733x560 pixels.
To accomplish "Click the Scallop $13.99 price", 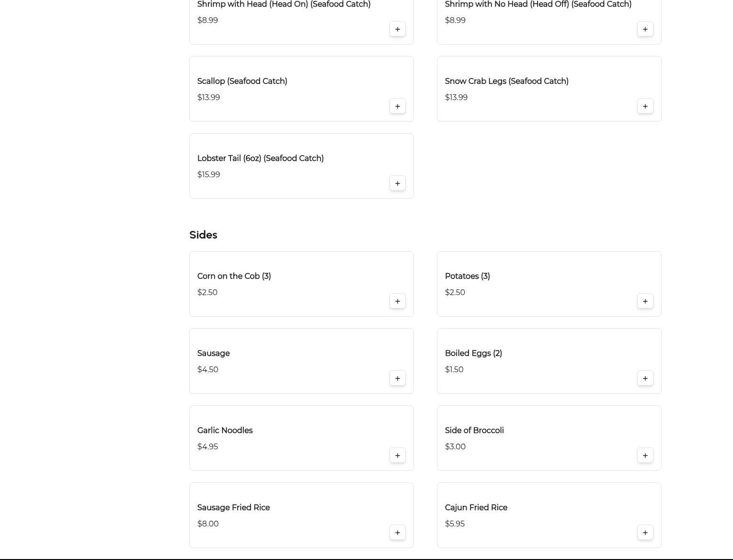I will (208, 97).
